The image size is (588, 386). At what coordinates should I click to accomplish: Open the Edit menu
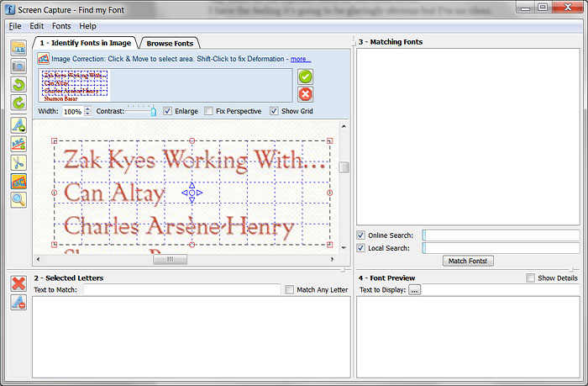(37, 26)
